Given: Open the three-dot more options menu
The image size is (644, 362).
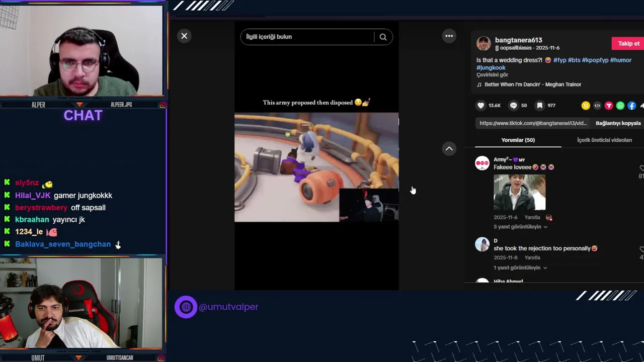Looking at the screenshot, I should [449, 36].
